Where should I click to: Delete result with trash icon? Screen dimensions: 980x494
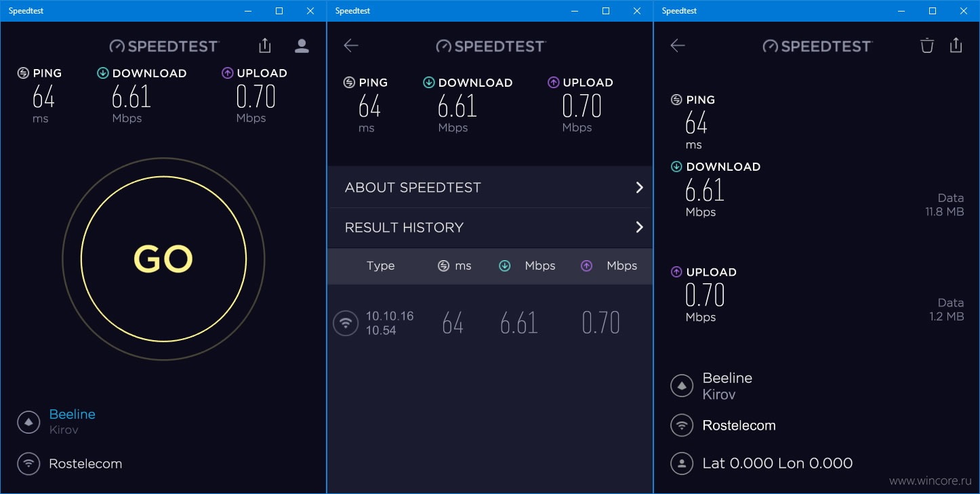pyautogui.click(x=927, y=45)
